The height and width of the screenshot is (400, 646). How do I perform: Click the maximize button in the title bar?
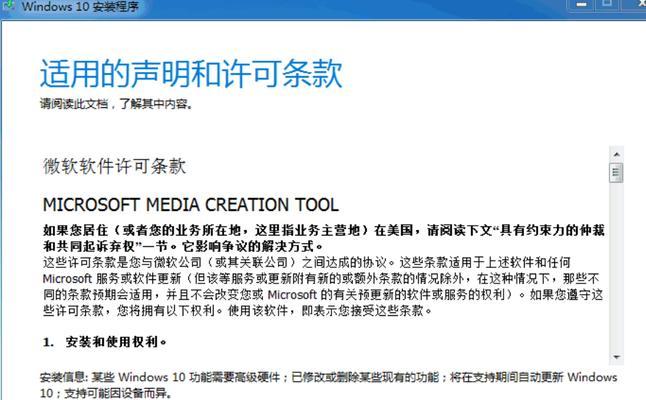(x=608, y=4)
